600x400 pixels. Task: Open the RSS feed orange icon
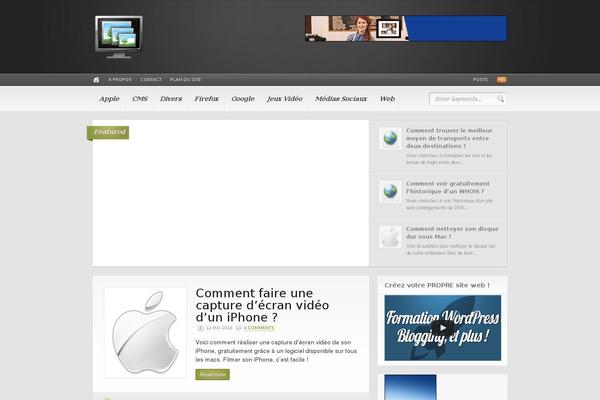pos(502,80)
